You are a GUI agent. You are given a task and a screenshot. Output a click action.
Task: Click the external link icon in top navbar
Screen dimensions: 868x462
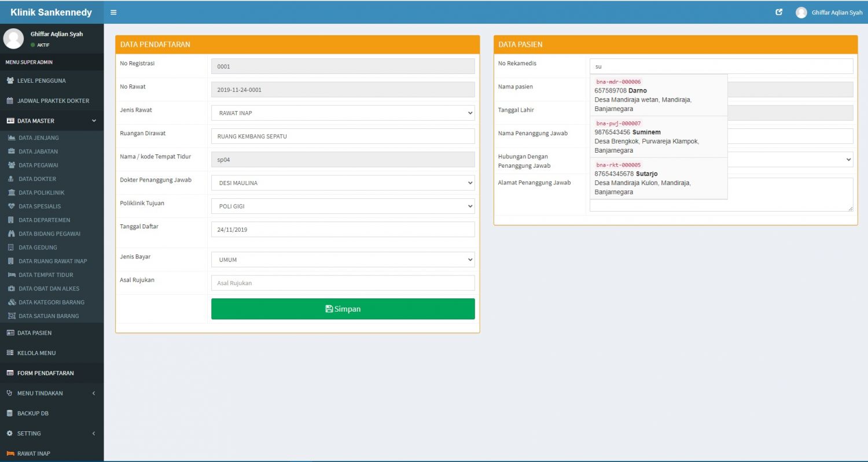778,12
